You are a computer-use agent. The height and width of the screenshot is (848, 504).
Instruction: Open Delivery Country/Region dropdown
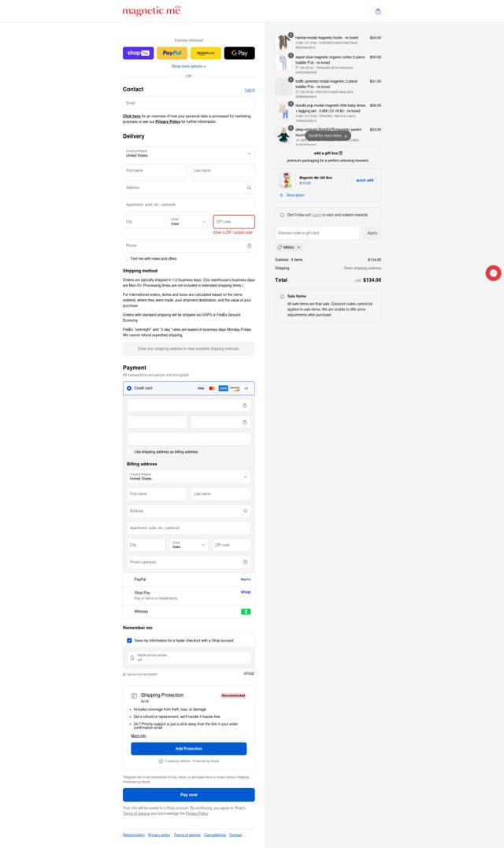point(189,153)
